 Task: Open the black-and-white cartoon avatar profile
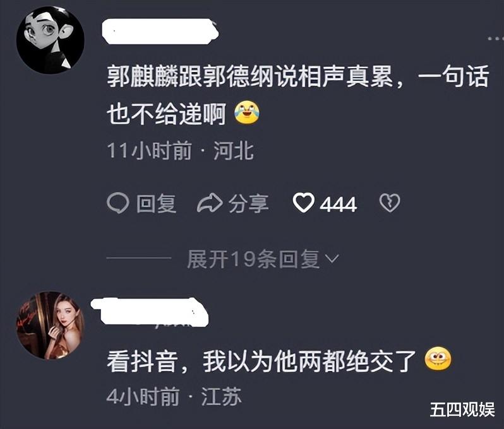[50, 40]
